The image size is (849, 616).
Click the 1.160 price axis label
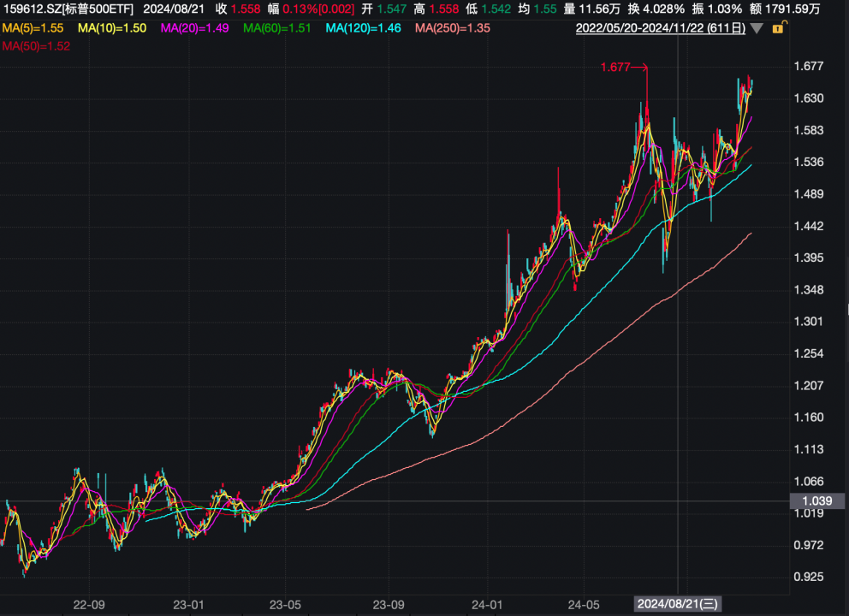[x=809, y=418]
